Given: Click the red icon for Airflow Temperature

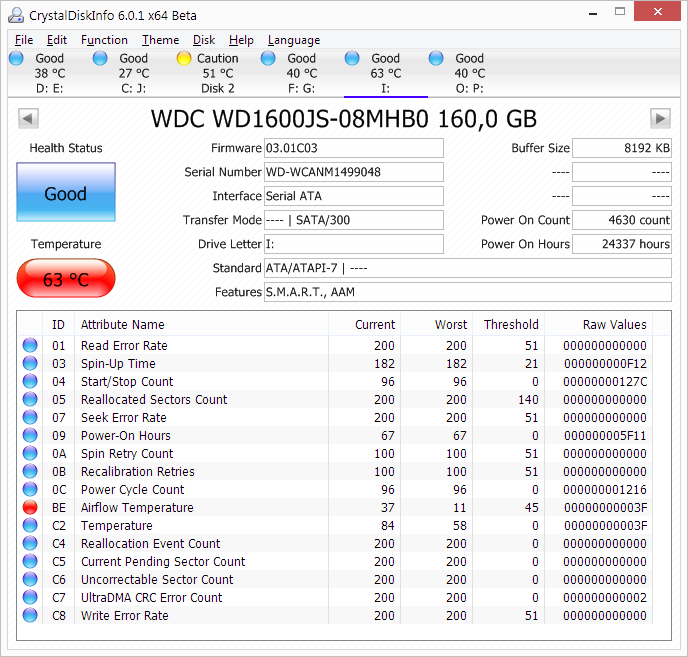Looking at the screenshot, I should click(30, 507).
